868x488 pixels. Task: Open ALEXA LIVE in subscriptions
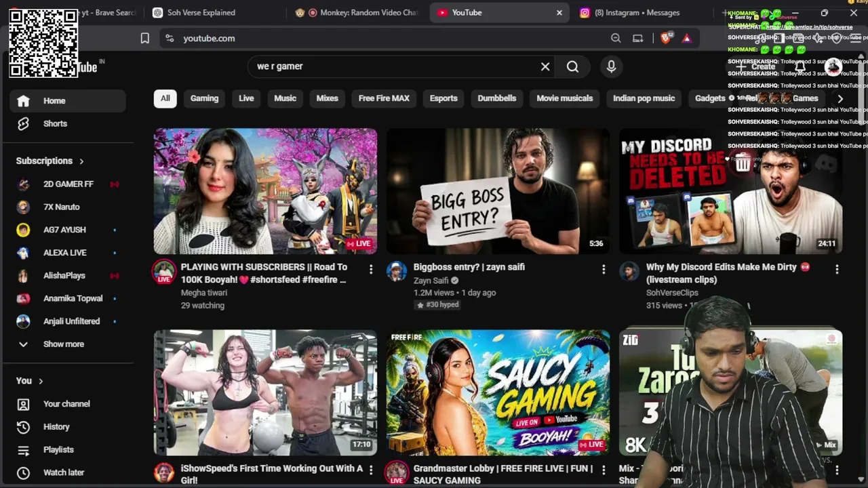point(68,253)
